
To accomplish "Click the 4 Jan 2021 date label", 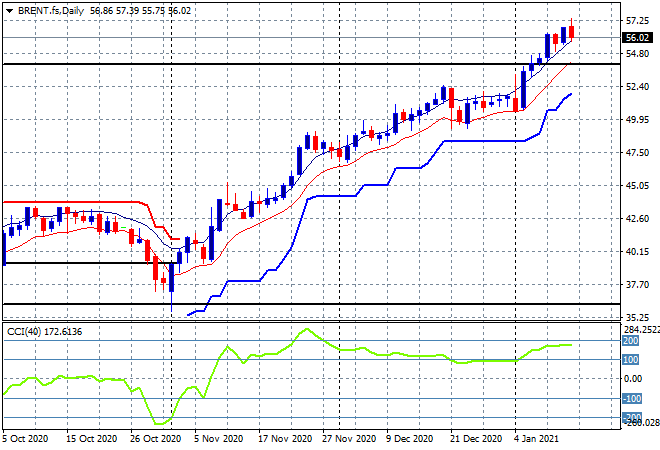I will [537, 438].
